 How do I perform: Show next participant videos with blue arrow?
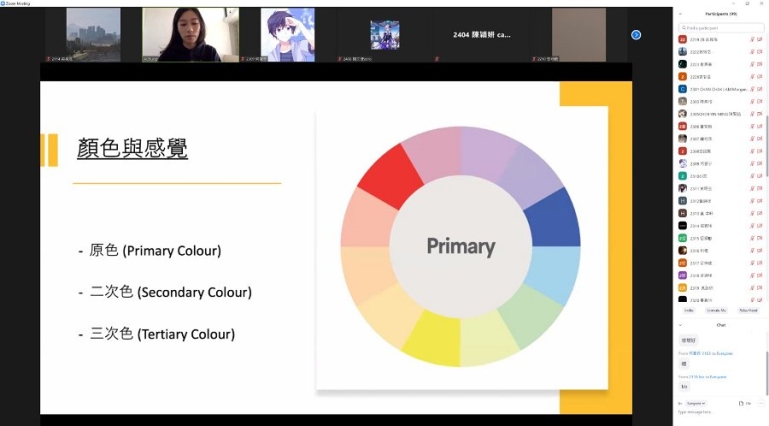click(x=636, y=35)
